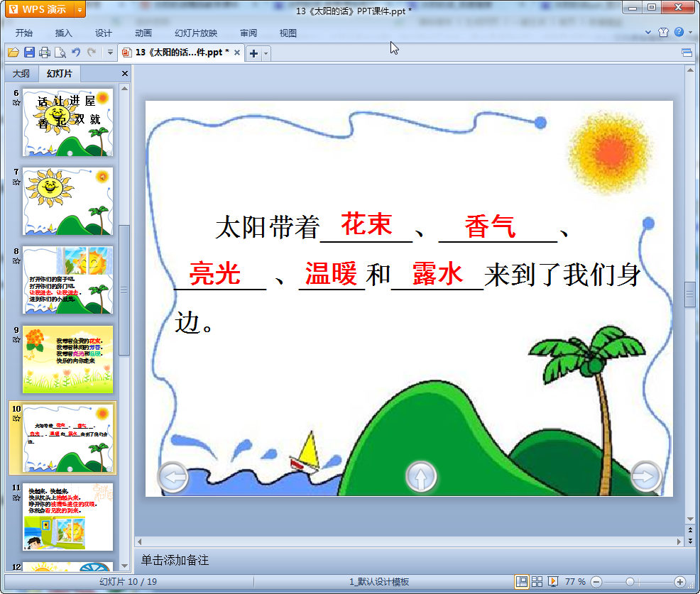Click the Save icon in quick toolbar
700x594 pixels.
tap(29, 53)
